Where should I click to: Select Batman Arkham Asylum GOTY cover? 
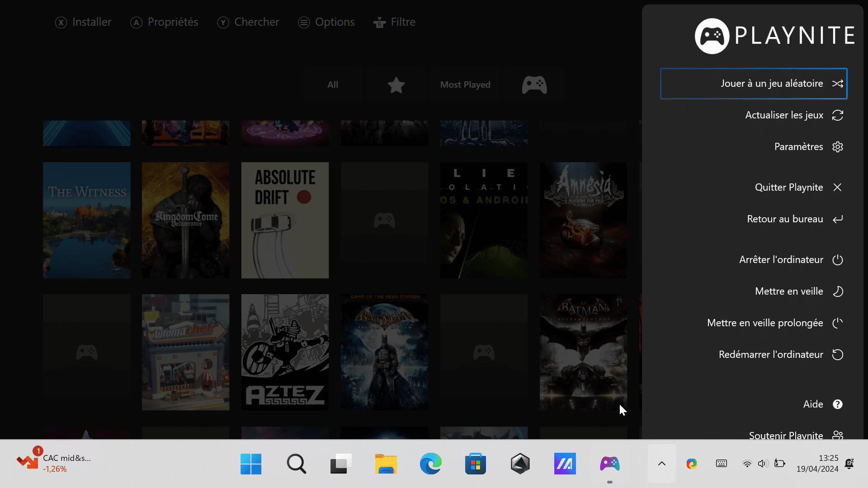point(384,352)
